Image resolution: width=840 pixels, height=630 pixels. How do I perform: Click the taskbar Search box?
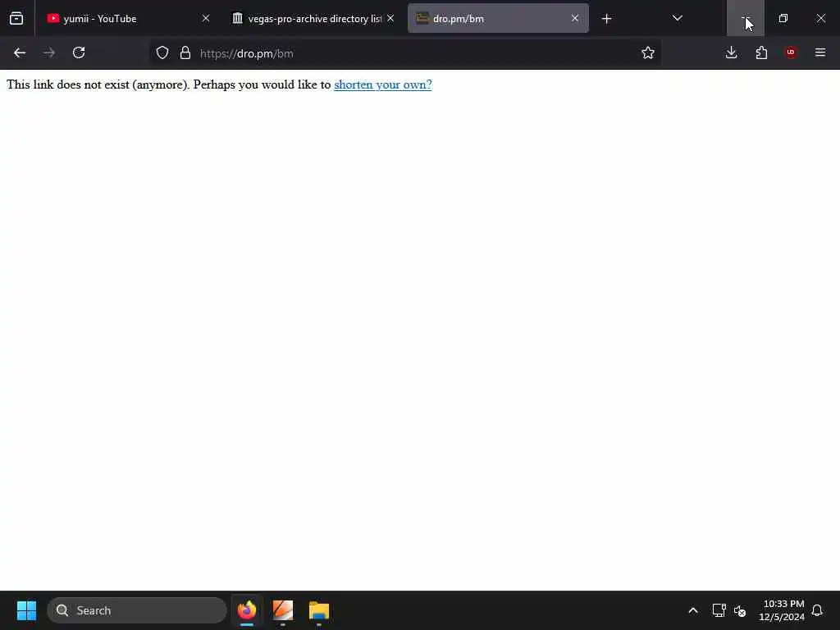pos(137,610)
